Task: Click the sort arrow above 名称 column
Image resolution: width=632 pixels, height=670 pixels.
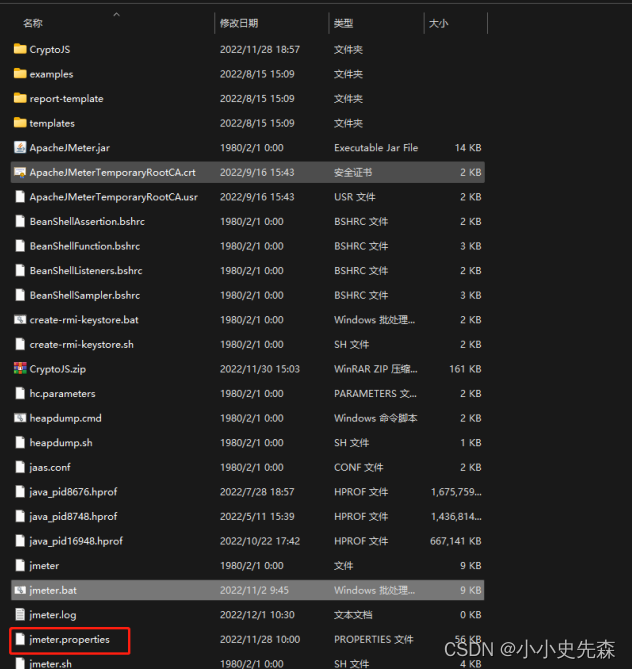Action: pyautogui.click(x=116, y=15)
